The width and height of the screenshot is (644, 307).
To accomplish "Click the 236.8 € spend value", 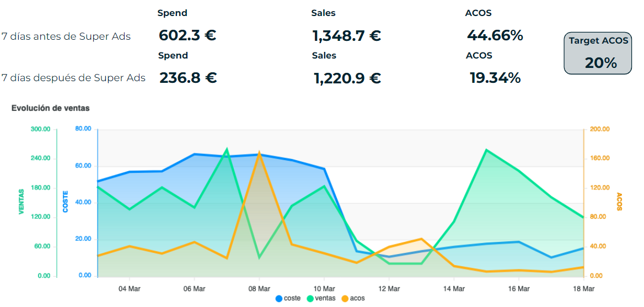I will pos(187,78).
